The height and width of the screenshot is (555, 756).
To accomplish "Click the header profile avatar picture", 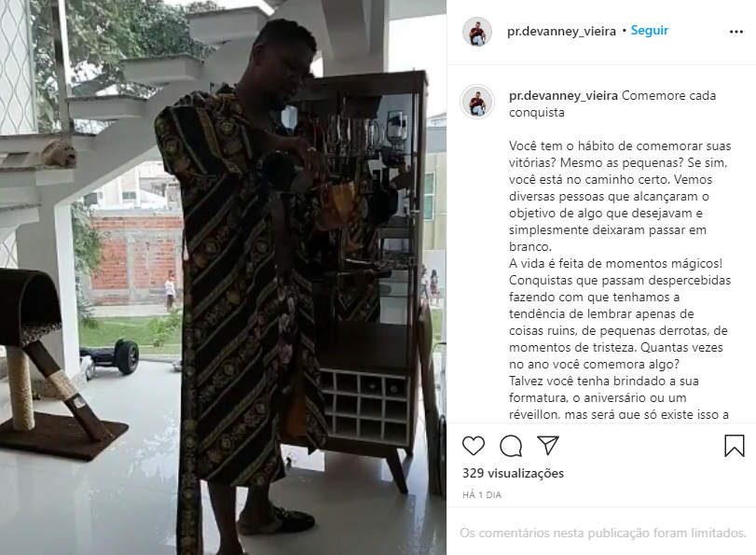I will click(x=477, y=32).
